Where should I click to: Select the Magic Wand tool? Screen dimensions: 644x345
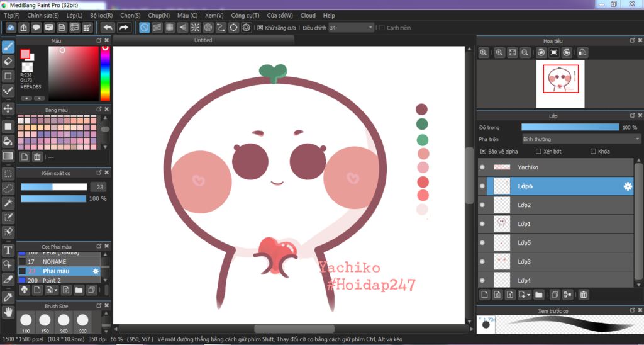[x=8, y=203]
